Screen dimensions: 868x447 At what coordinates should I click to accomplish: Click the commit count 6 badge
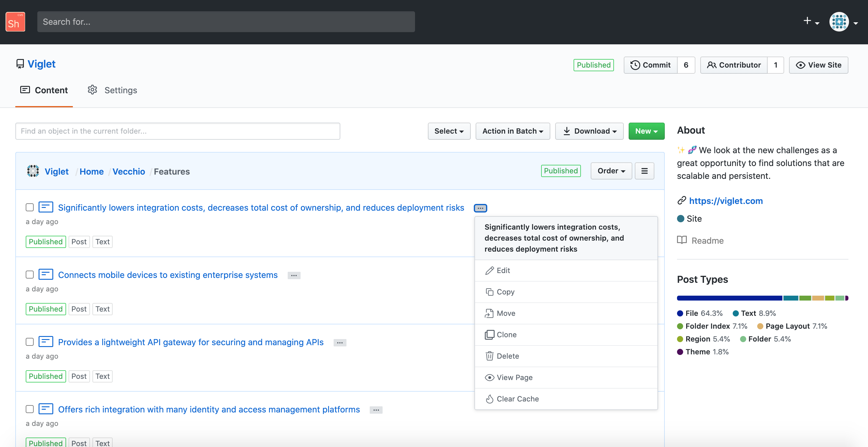686,65
